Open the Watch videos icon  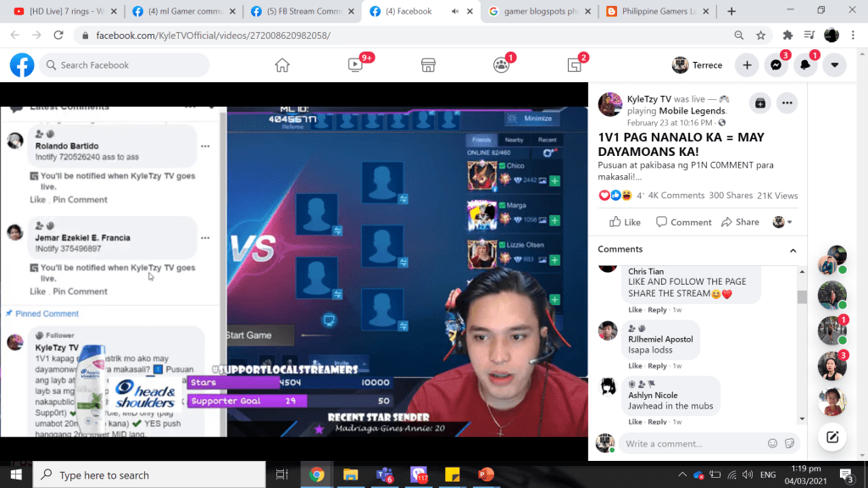pyautogui.click(x=355, y=65)
